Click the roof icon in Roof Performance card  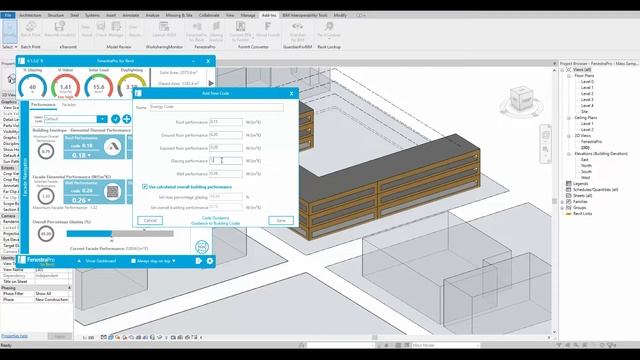pyautogui.click(x=113, y=147)
